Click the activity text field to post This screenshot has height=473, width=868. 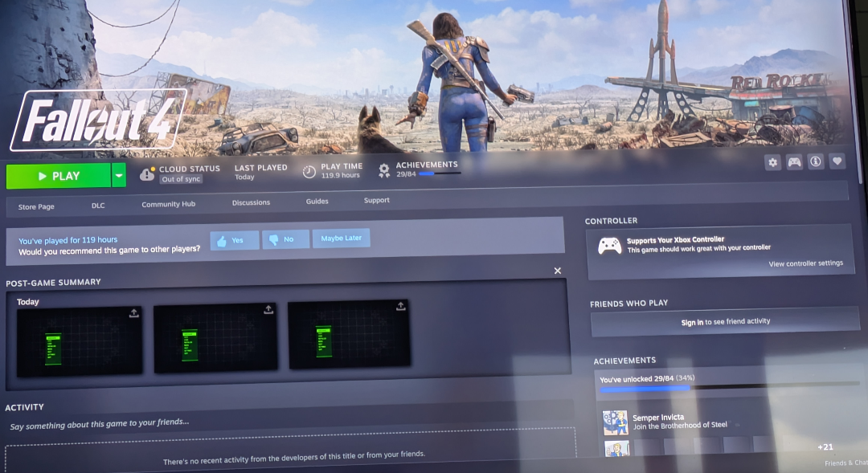point(289,422)
